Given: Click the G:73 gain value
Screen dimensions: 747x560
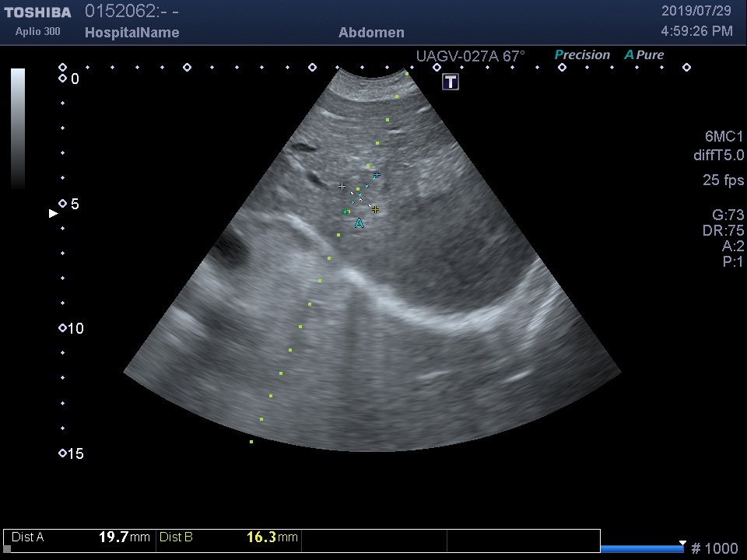Looking at the screenshot, I should (x=728, y=215).
